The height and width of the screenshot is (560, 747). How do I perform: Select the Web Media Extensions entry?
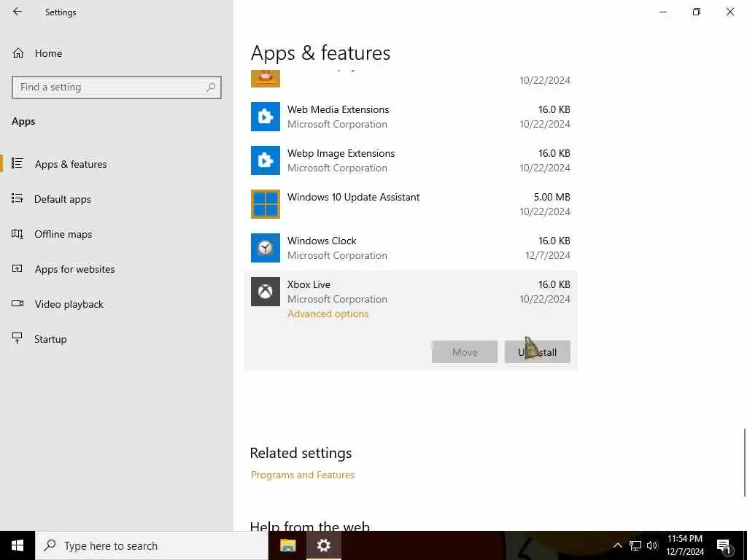click(411, 117)
